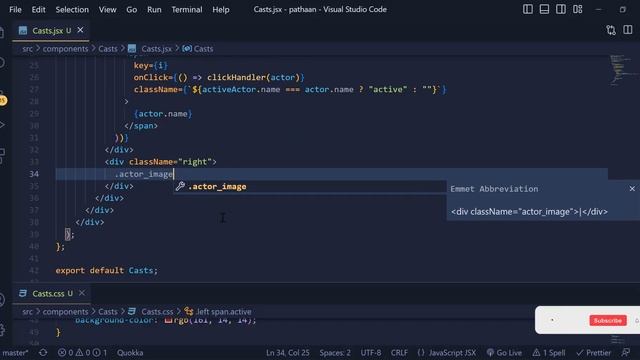Image resolution: width=640 pixels, height=360 pixels.
Task: Open the Help menu
Action: pyautogui.click(x=220, y=9)
